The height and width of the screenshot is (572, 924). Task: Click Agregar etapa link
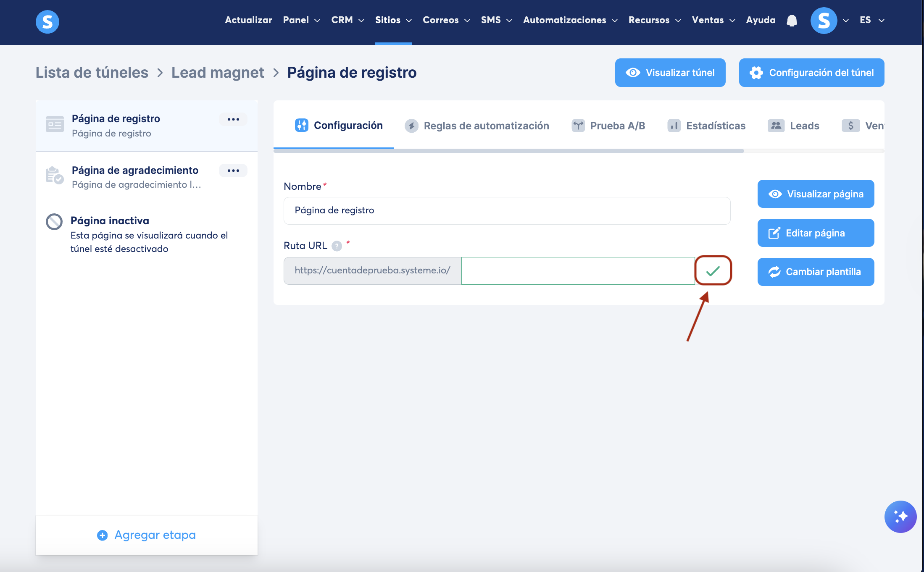147,535
